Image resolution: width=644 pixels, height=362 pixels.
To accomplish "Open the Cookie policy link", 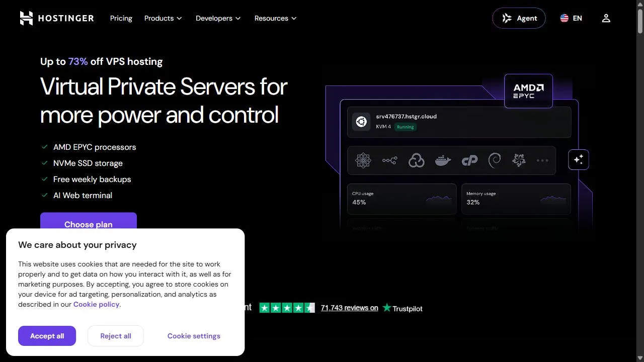I will pyautogui.click(x=96, y=304).
